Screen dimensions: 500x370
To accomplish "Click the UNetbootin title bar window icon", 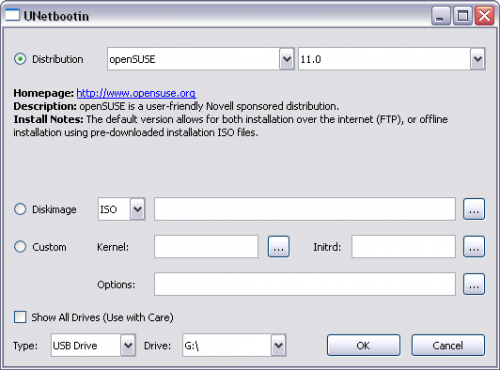I will [12, 15].
